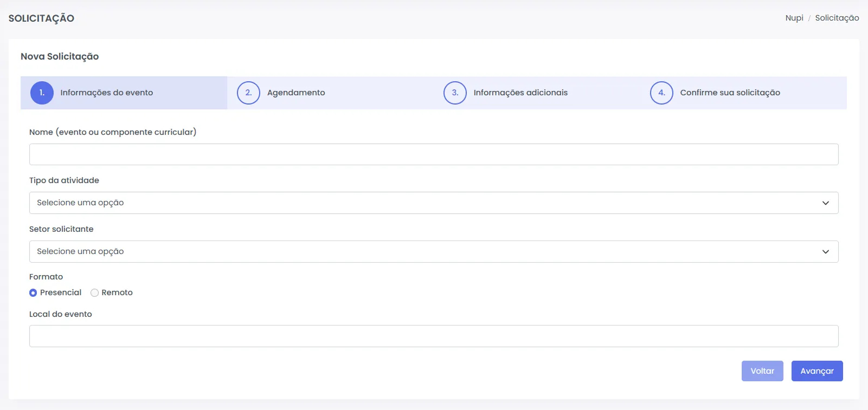Open the Tipo da atividade dropdown

point(423,203)
